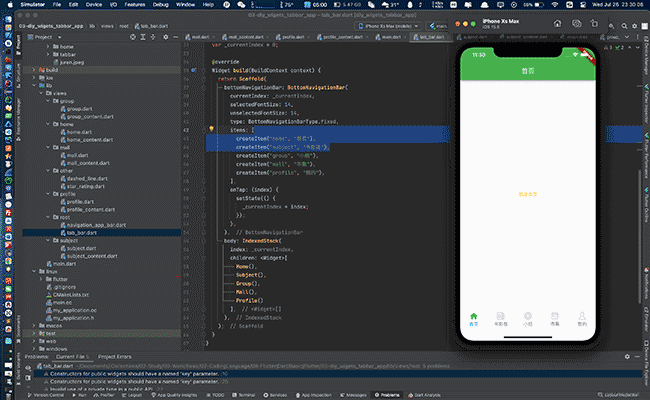
Task: Tap the Mall tab icon in Simulator app
Action: coord(555,316)
